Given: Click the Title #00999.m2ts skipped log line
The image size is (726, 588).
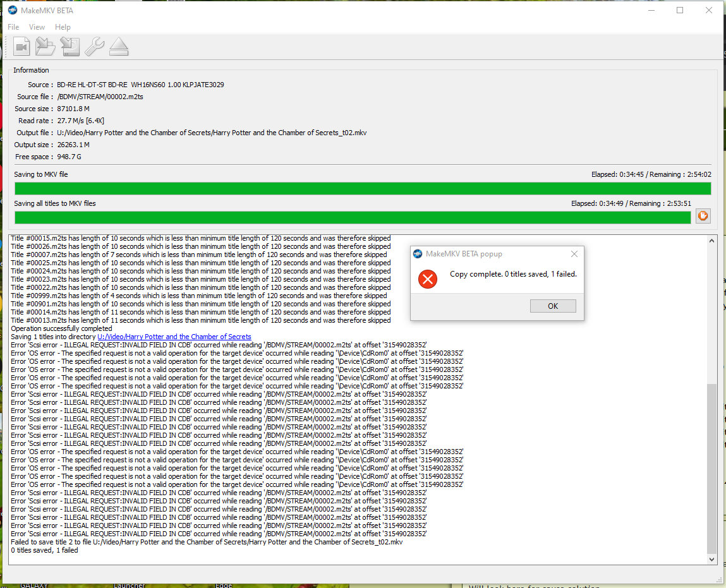Looking at the screenshot, I should (198, 296).
